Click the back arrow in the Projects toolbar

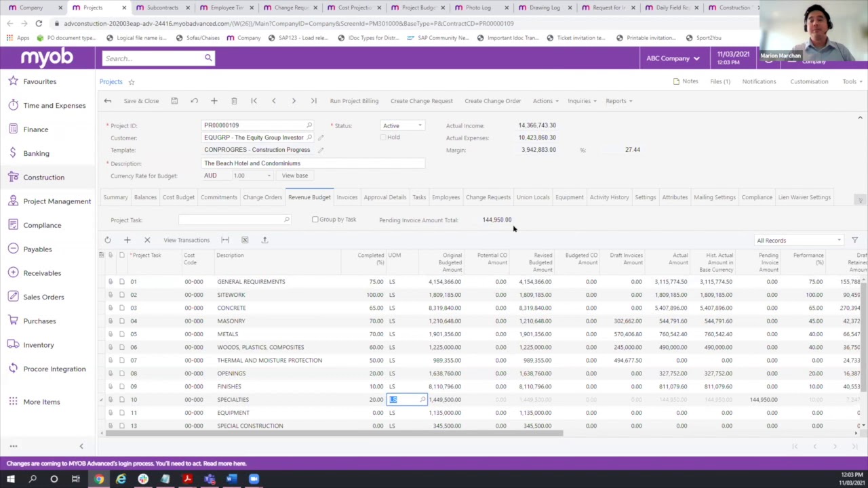tap(108, 101)
